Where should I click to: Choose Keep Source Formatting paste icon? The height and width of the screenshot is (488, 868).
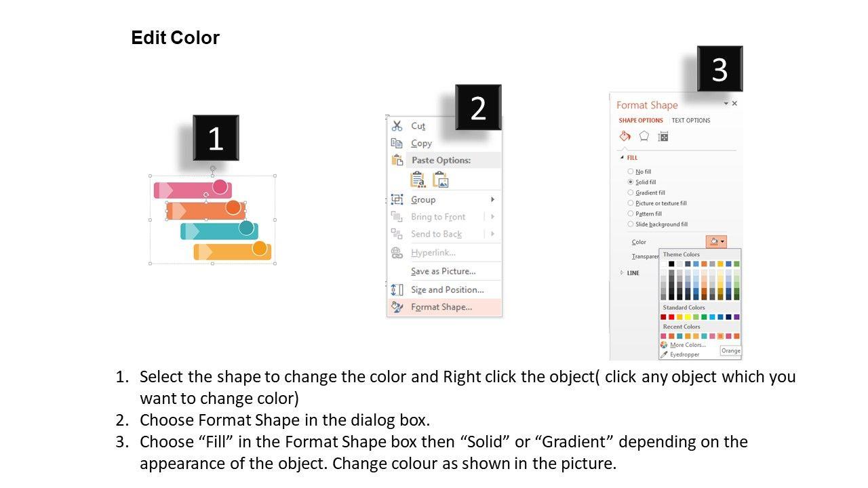(418, 180)
